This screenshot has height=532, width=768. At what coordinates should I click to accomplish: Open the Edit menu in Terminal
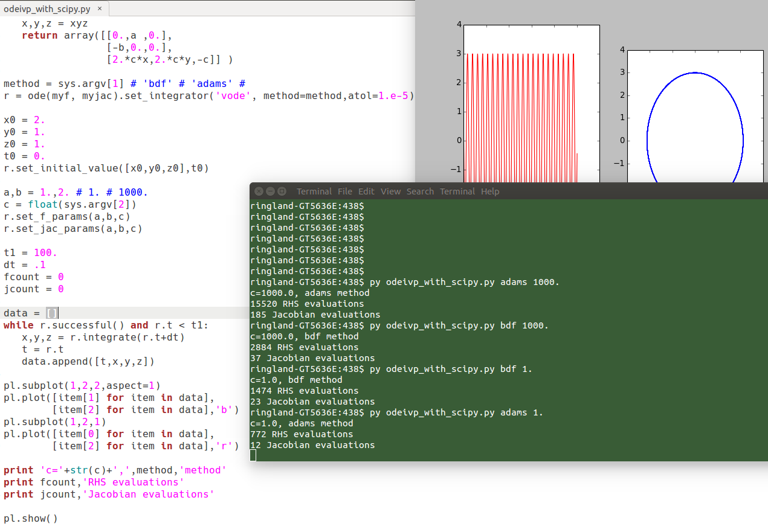366,191
